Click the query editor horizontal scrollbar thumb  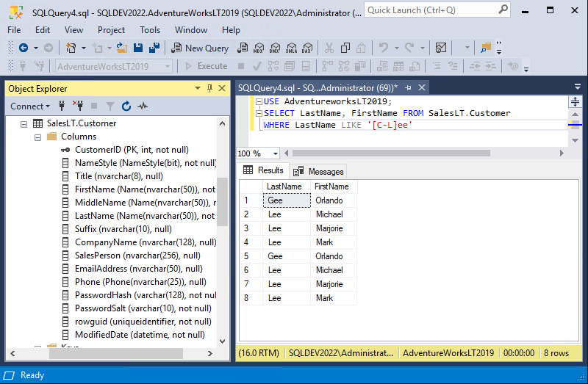391,153
